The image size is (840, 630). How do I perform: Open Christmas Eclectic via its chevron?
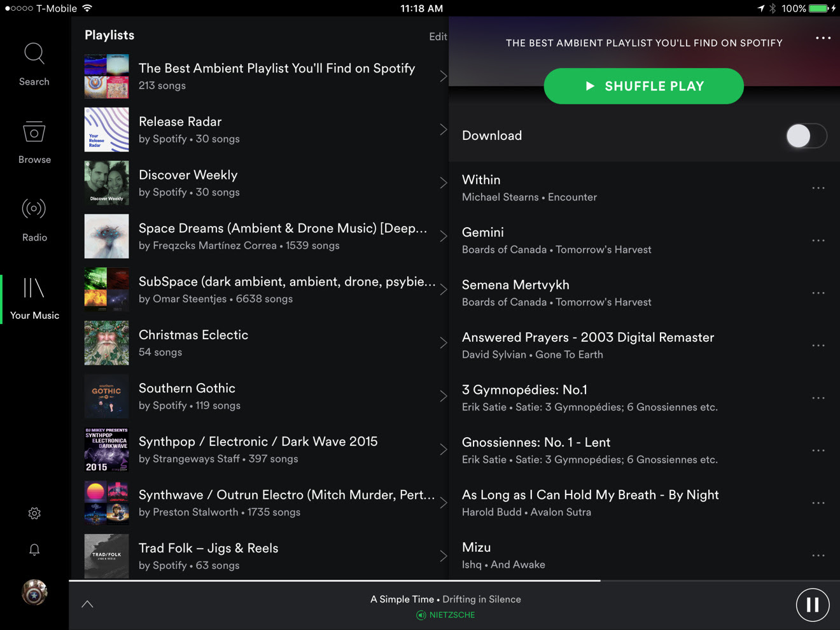click(444, 343)
